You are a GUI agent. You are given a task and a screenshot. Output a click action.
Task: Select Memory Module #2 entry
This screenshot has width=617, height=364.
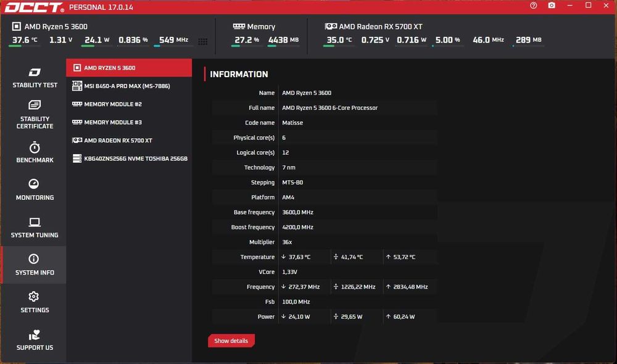tap(129, 104)
